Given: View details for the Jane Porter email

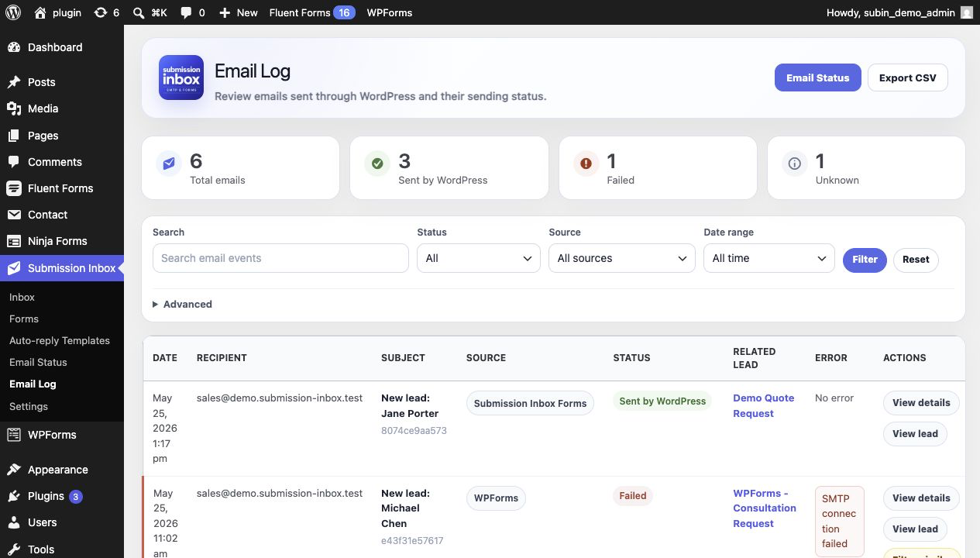Looking at the screenshot, I should pos(921,403).
